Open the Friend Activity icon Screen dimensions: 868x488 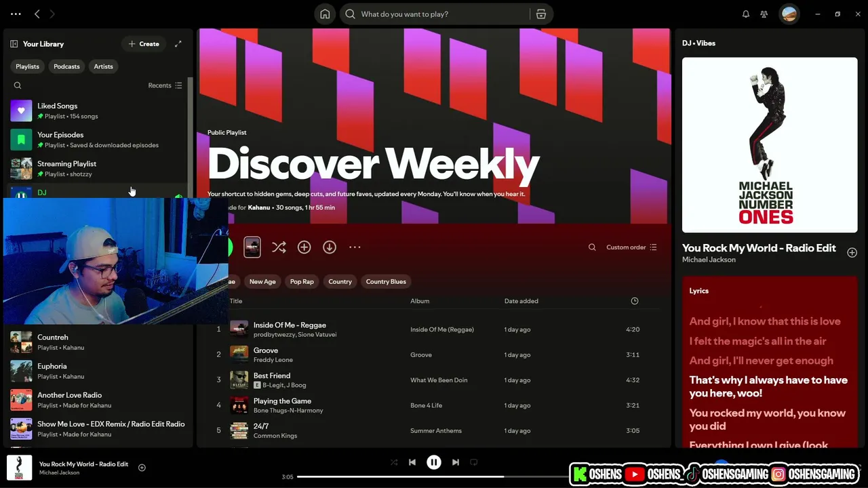[764, 14]
